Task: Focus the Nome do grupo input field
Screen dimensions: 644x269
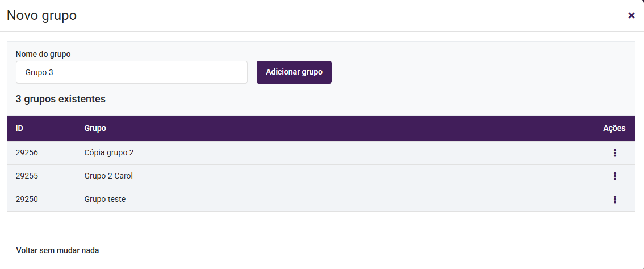Action: point(132,72)
